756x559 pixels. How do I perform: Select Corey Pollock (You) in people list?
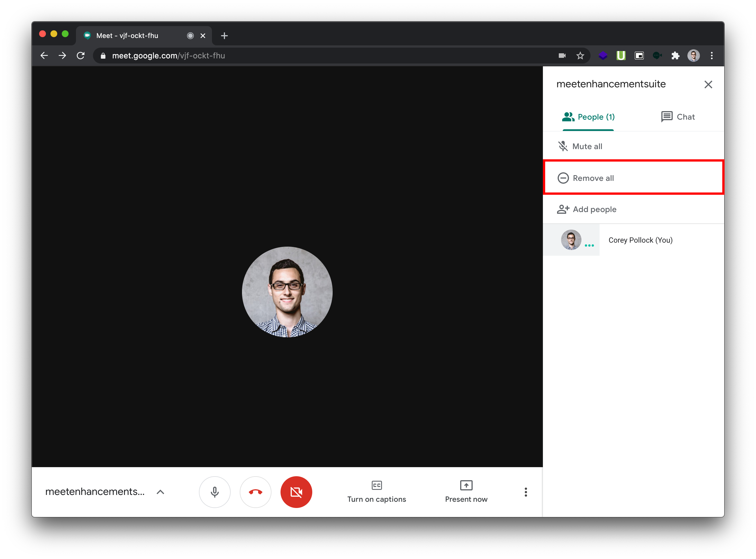(634, 240)
